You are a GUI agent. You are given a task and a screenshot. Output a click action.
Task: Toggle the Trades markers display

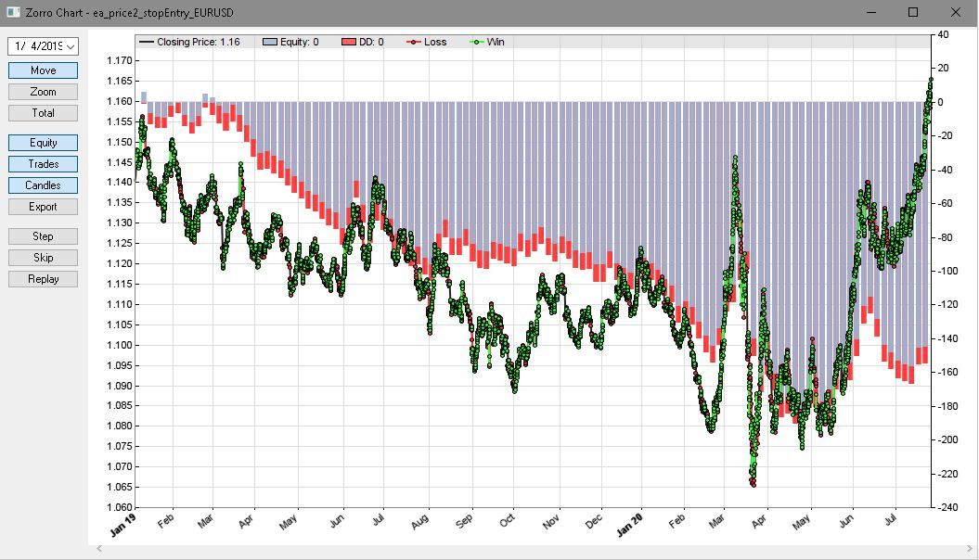click(43, 164)
